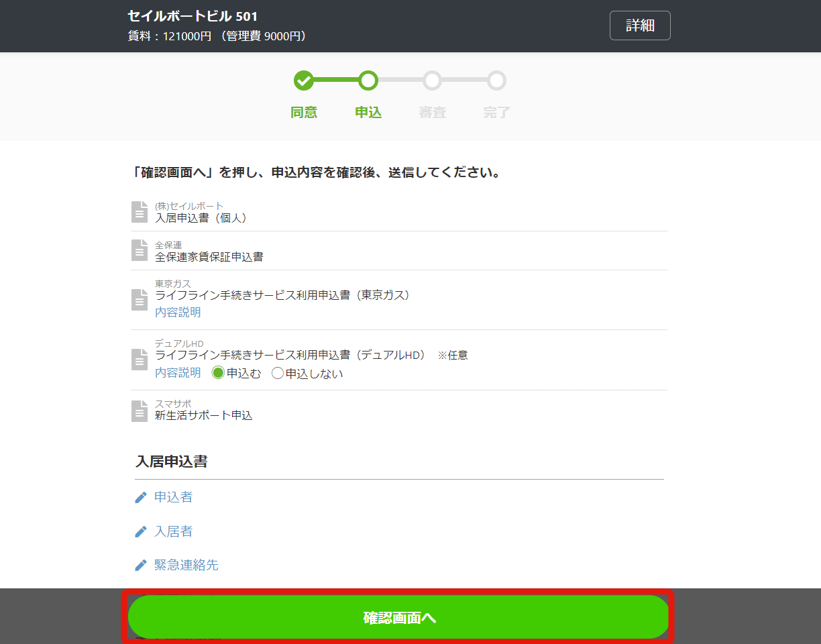The height and width of the screenshot is (644, 821).
Task: Click the document icon for the 東京ガス application
Action: click(x=140, y=299)
